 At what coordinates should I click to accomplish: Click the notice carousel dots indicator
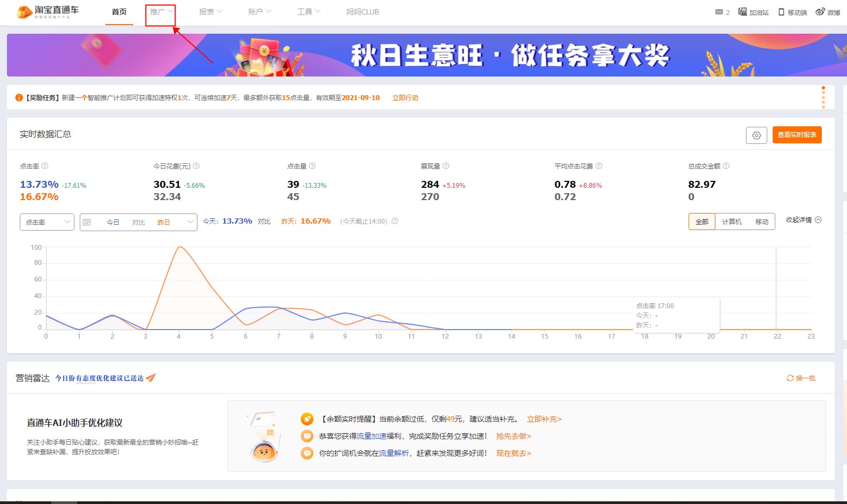(x=823, y=97)
